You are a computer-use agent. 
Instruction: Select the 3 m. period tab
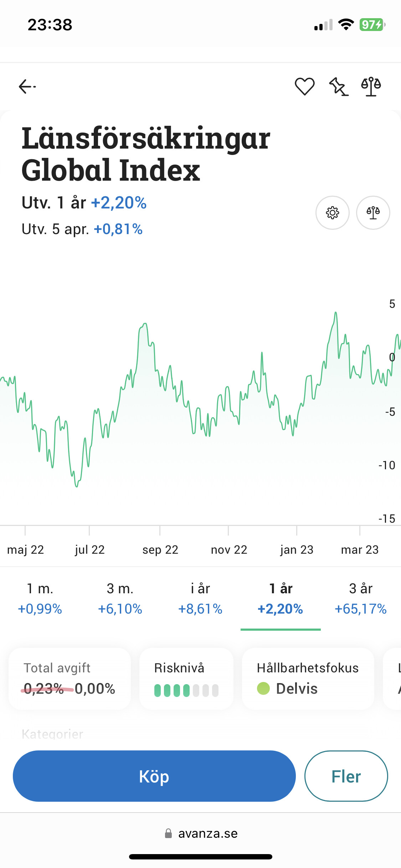[120, 599]
